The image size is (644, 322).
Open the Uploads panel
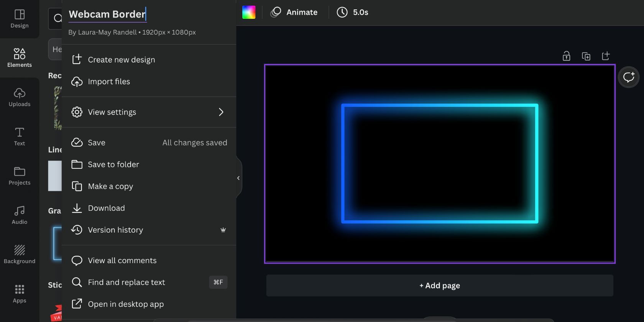19,97
